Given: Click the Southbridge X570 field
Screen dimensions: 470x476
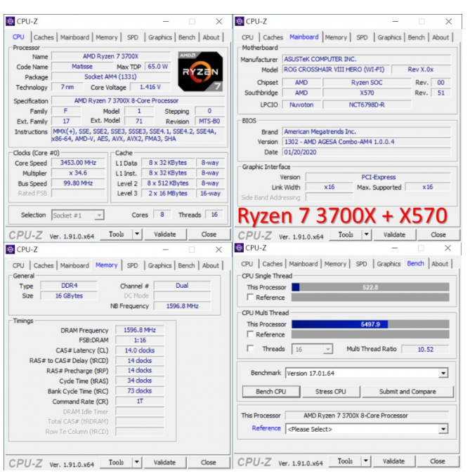Looking at the screenshot, I should (x=367, y=93).
